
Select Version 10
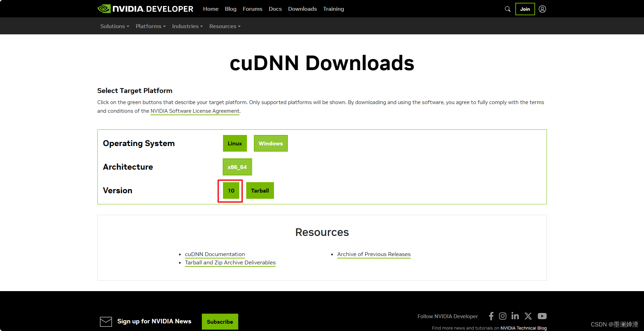pyautogui.click(x=231, y=190)
